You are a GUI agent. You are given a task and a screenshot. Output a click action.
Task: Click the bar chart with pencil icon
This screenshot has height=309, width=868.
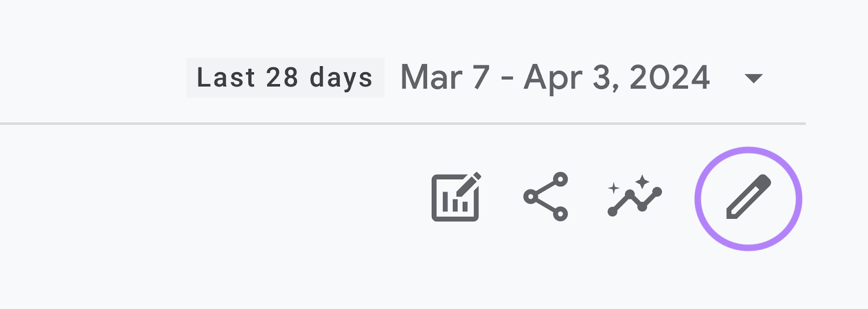click(456, 197)
